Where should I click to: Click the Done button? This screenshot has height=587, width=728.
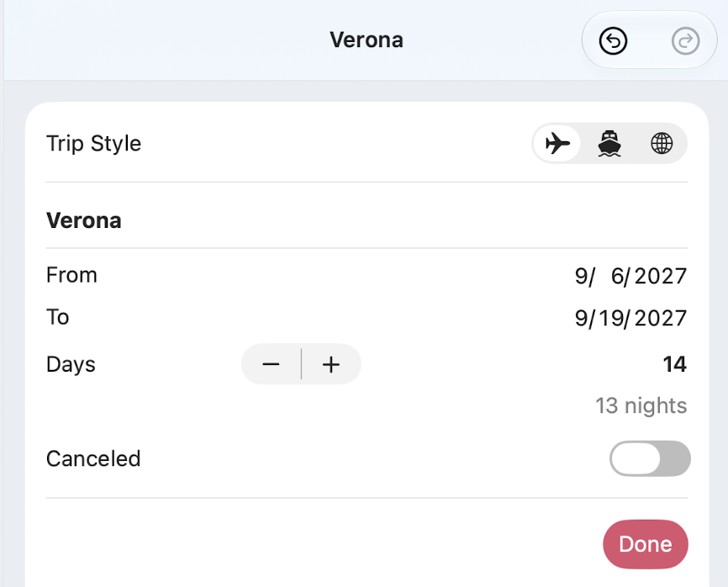click(x=646, y=544)
